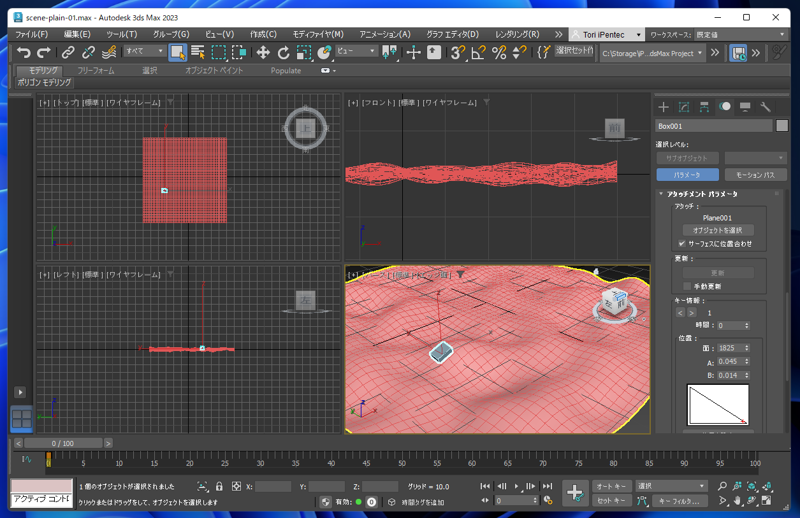Toggle the Window/Crossing selection mode
The height and width of the screenshot is (518, 800).
click(239, 52)
